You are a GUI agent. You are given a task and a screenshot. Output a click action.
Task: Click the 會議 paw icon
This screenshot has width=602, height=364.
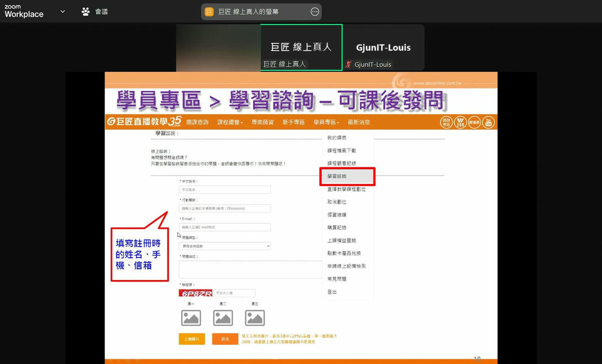86,12
